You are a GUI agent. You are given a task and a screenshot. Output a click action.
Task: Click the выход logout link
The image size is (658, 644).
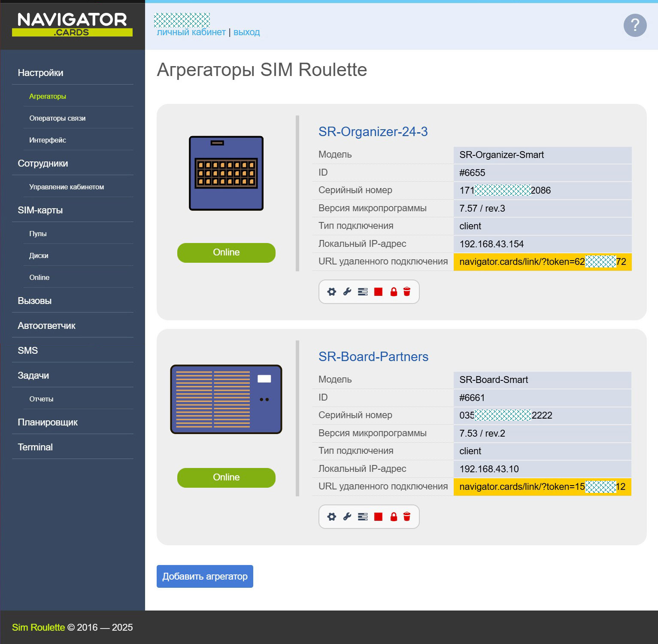[x=246, y=32]
